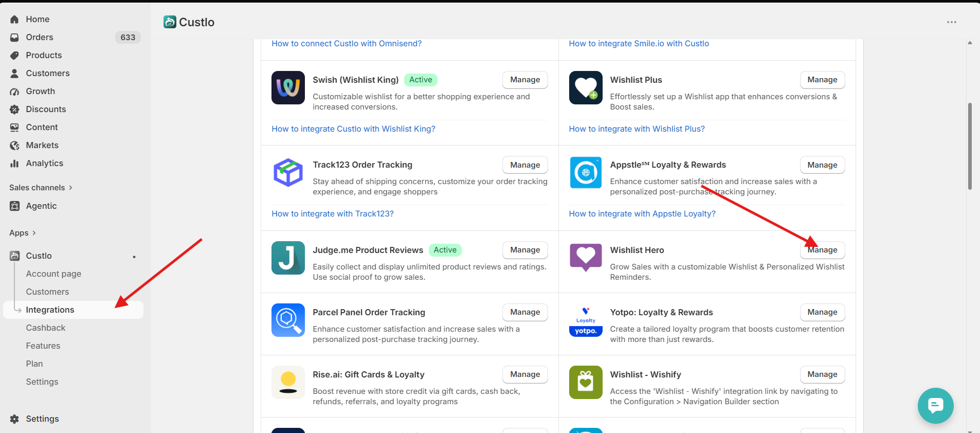Viewport: 980px width, 433px height.
Task: Click the Swish Wishlist King app logo
Action: (288, 87)
